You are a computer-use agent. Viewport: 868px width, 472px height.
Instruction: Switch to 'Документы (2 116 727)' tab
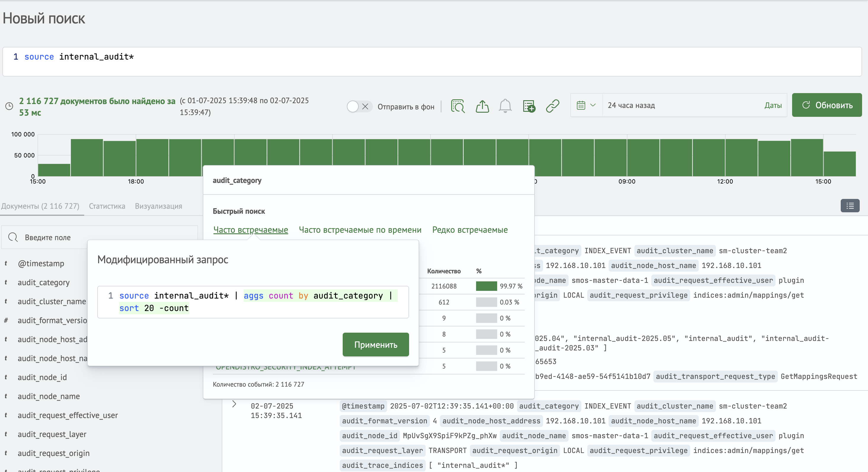40,206
